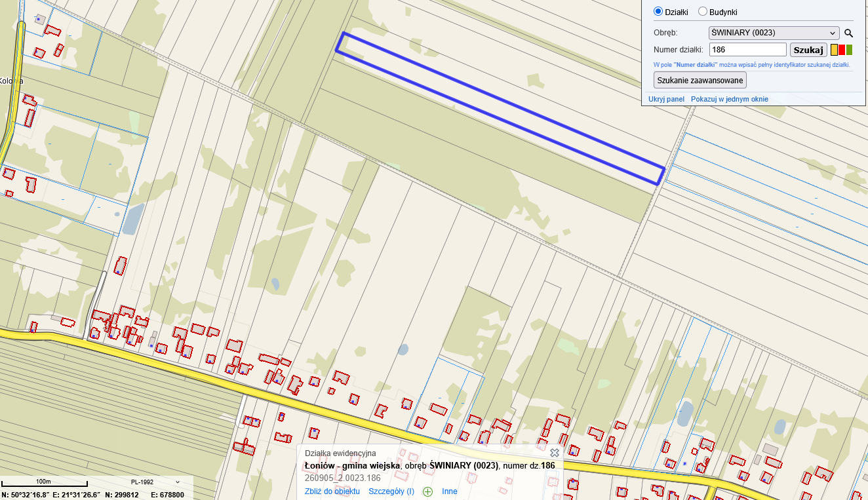The height and width of the screenshot is (500, 868).
Task: Open the Obręb ŚWINIARY (0023) dropdown
Action: 774,33
